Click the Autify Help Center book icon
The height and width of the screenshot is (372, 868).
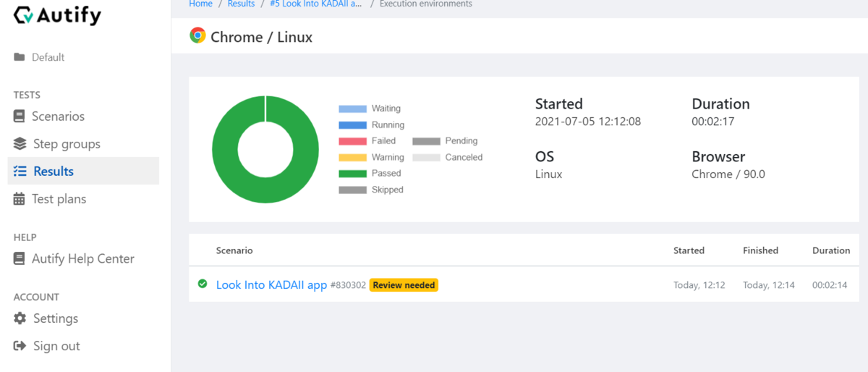point(20,258)
